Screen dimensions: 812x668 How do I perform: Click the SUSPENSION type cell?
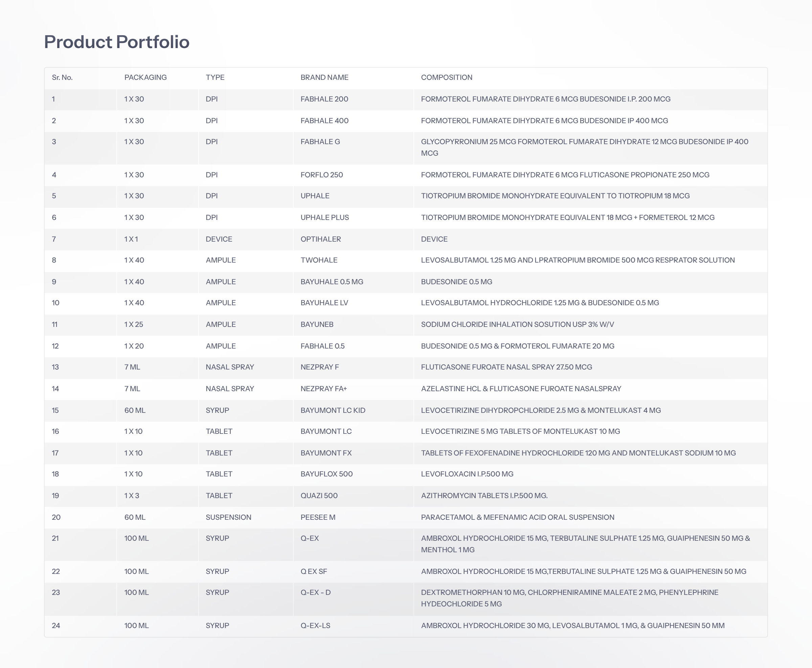pos(228,517)
